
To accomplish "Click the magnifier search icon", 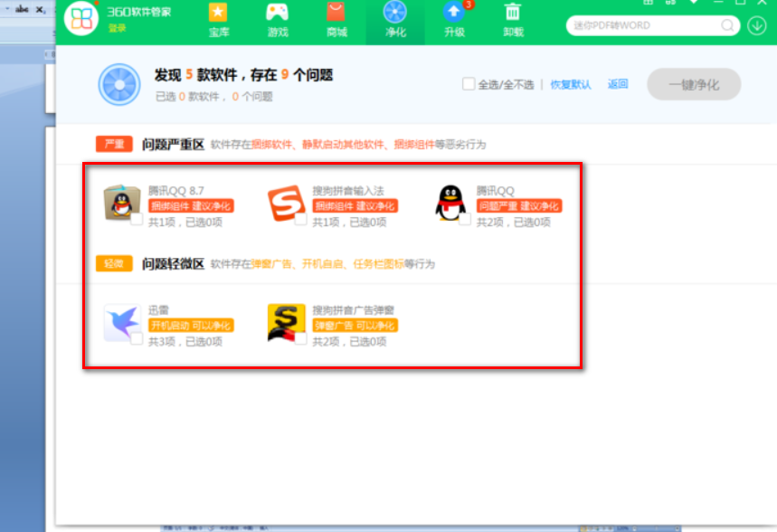I will point(727,25).
